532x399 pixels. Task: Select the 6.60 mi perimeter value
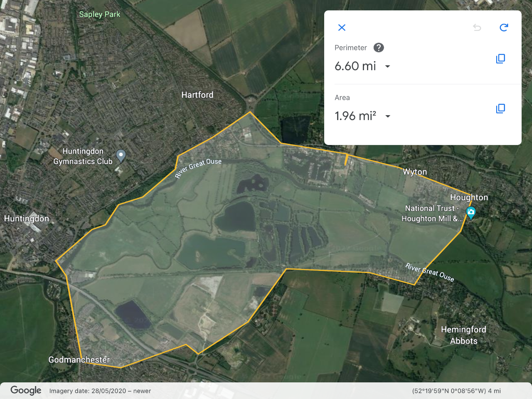point(355,66)
